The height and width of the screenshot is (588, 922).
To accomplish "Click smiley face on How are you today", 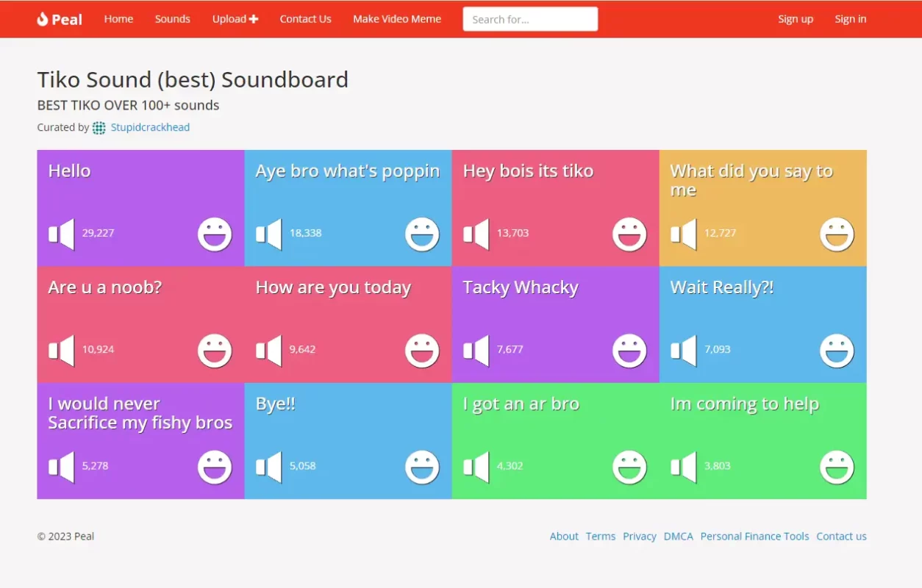I will (422, 351).
